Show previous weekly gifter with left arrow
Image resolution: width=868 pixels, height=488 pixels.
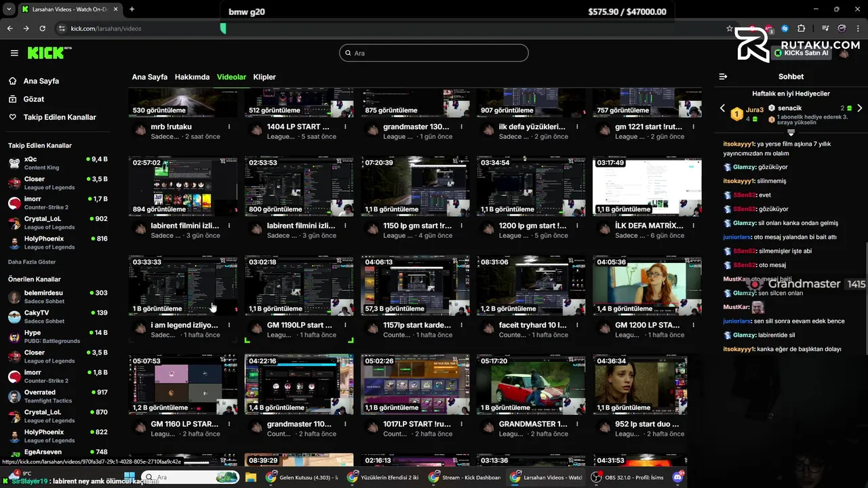coord(722,108)
